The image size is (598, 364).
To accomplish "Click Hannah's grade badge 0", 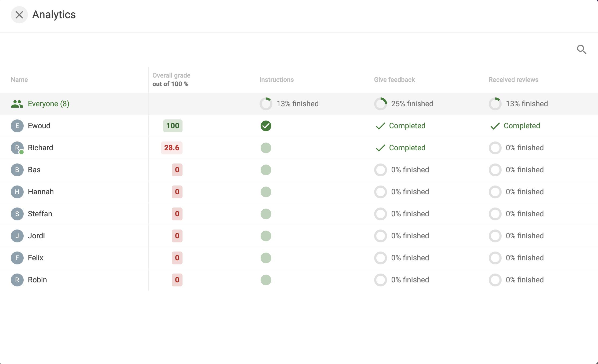I will pos(177,192).
